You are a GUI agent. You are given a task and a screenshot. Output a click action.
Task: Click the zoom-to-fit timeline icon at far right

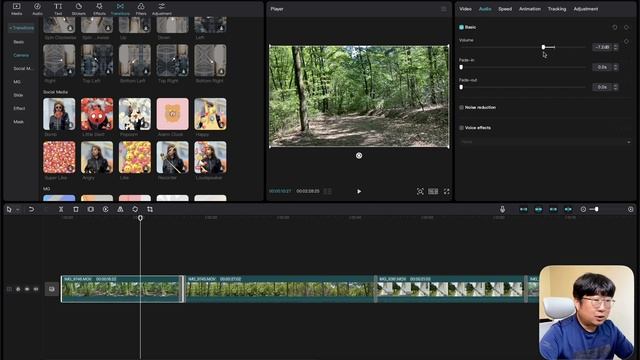(631, 209)
